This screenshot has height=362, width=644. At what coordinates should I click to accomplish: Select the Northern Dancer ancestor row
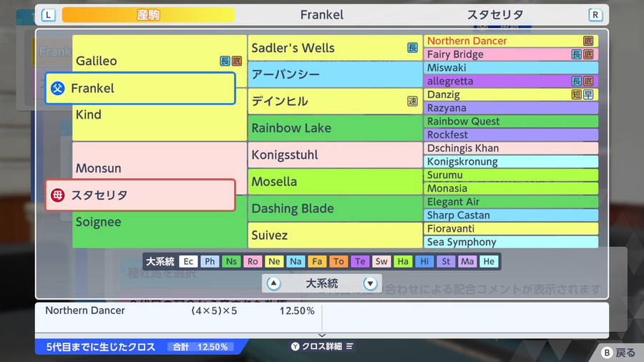511,41
